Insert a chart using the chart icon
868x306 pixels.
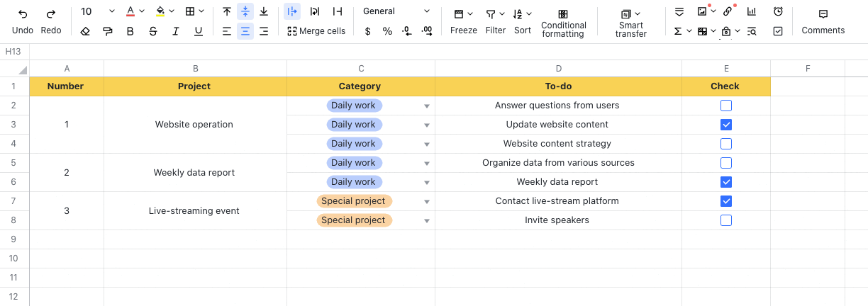pos(752,11)
